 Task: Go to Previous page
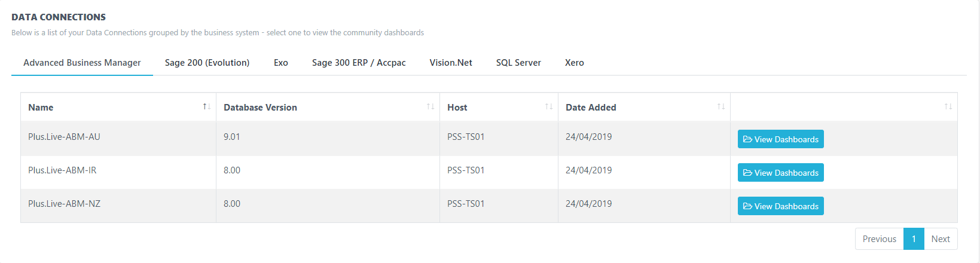pos(879,238)
